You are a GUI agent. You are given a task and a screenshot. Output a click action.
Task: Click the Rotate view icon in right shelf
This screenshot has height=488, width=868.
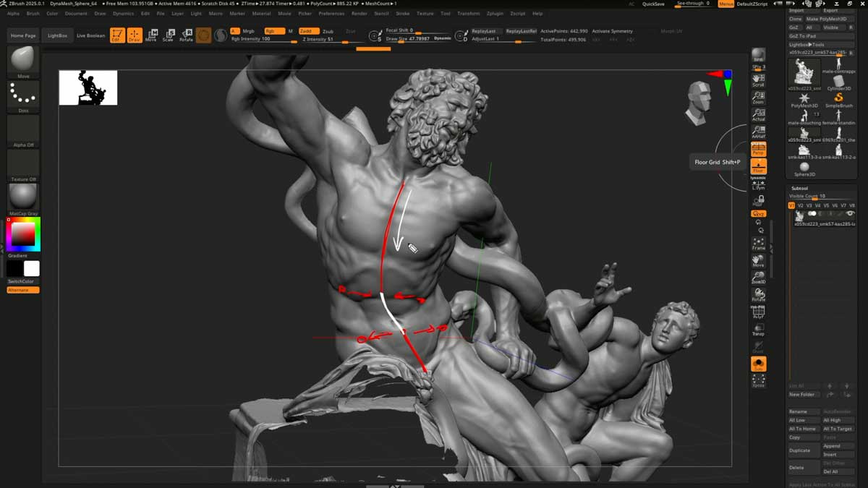click(758, 295)
